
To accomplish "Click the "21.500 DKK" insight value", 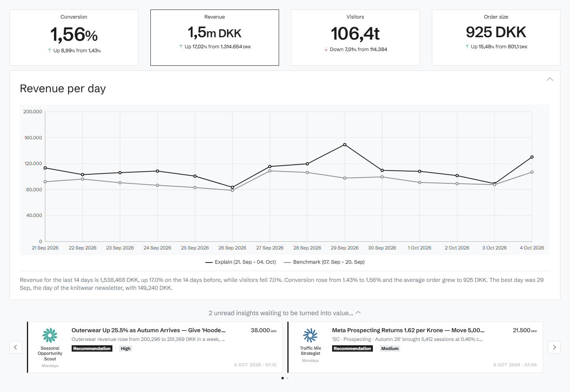I will [525, 330].
